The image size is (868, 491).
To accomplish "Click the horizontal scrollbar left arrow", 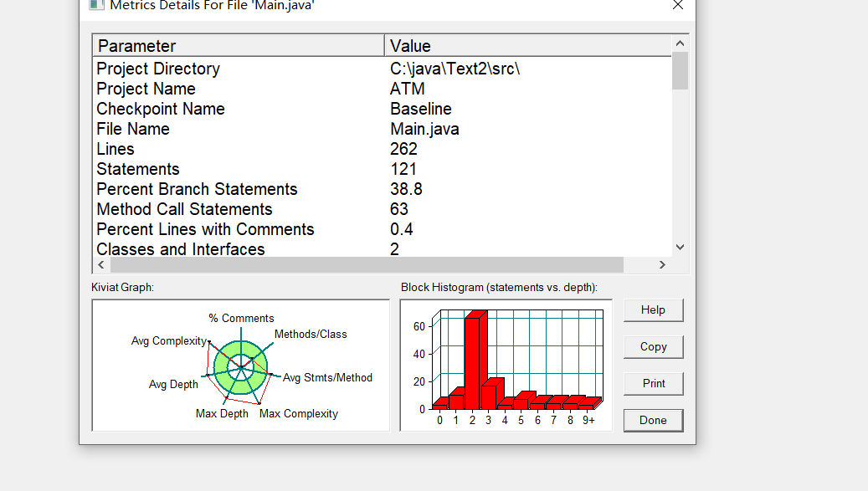I will point(100,265).
